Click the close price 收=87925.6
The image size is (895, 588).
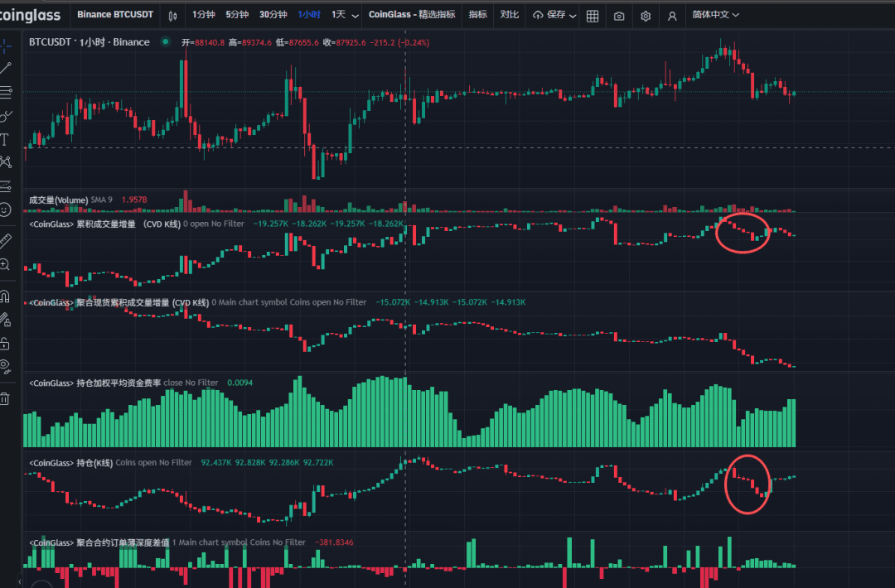[344, 42]
